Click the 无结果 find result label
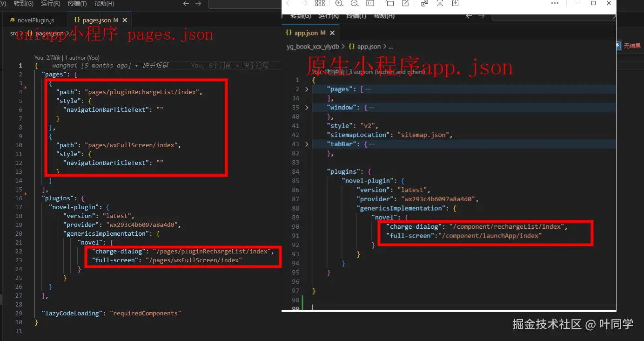Screen dimensions: 644x341 tap(632, 46)
